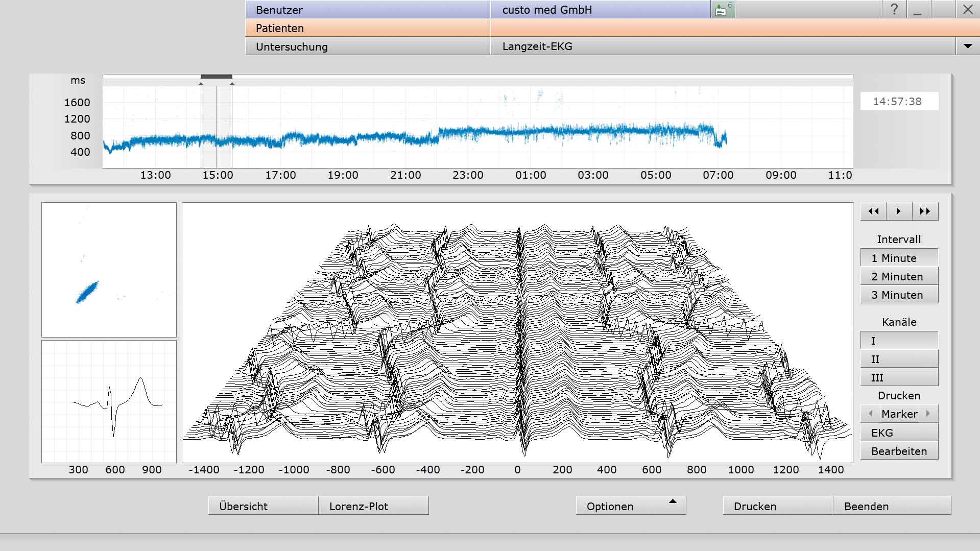Viewport: 980px width, 551px height.
Task: Select the 2 Minuten interval
Action: [899, 276]
